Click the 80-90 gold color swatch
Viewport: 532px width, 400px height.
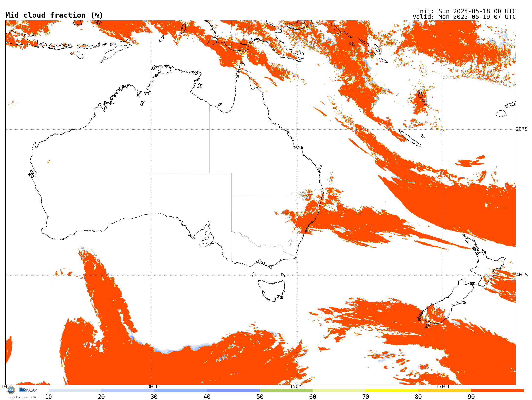pos(445,391)
